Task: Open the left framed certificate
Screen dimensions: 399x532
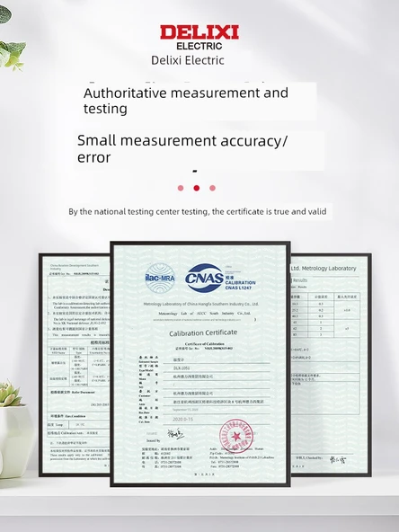Action: tap(75, 365)
